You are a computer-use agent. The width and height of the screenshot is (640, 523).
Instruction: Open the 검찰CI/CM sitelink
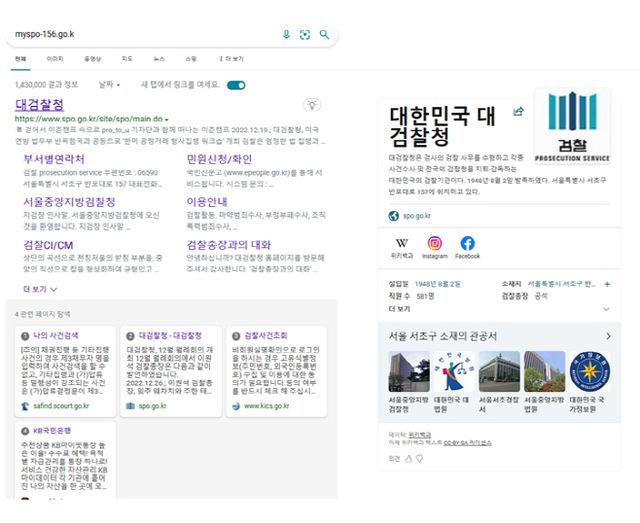[x=48, y=245]
